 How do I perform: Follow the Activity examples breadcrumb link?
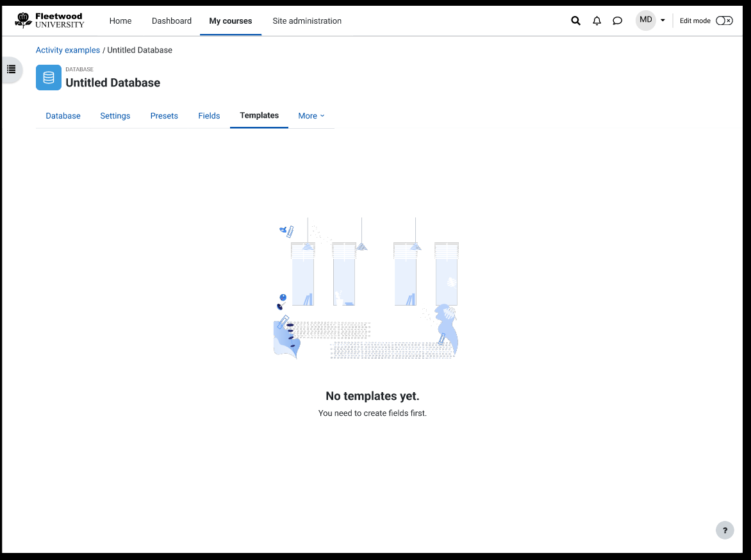point(68,51)
